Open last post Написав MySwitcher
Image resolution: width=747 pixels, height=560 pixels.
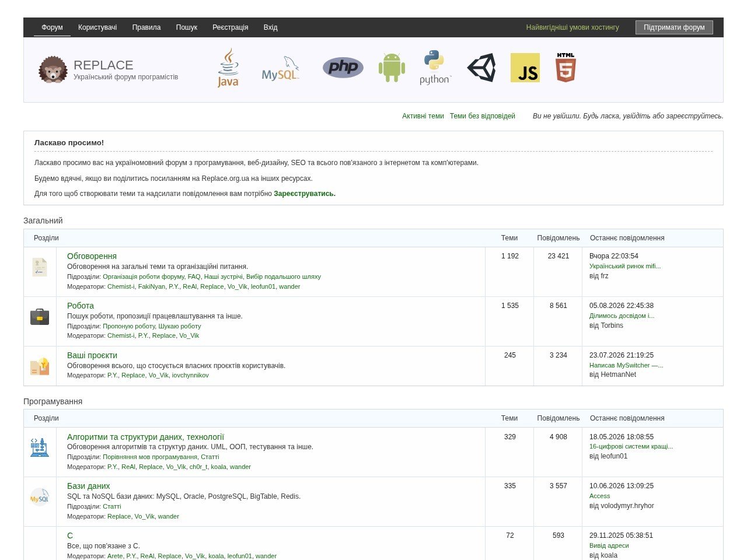(626, 365)
